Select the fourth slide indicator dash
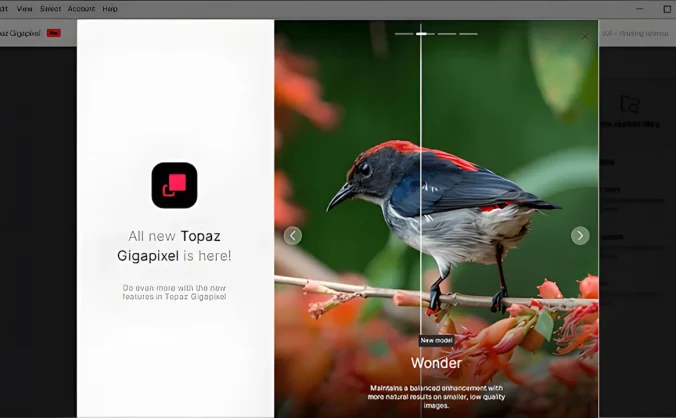676x418 pixels. (468, 34)
